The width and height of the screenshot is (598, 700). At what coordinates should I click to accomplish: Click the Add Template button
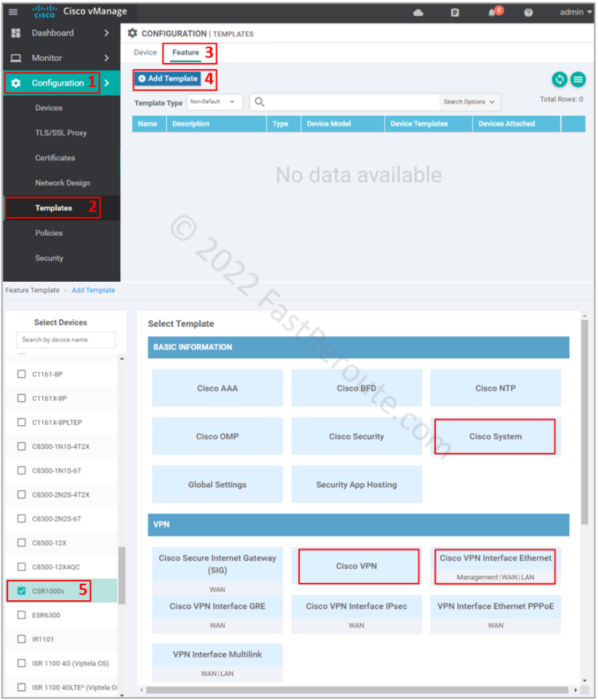pyautogui.click(x=167, y=79)
